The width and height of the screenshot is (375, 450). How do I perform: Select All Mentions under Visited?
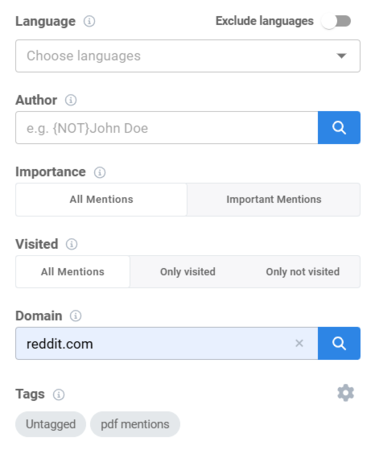point(73,272)
